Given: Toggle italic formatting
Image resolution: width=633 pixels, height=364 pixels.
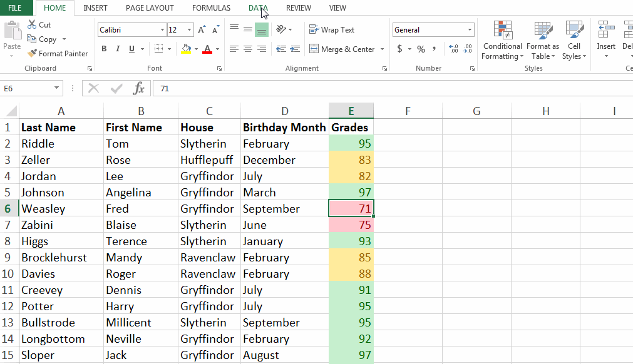Looking at the screenshot, I should 118,49.
